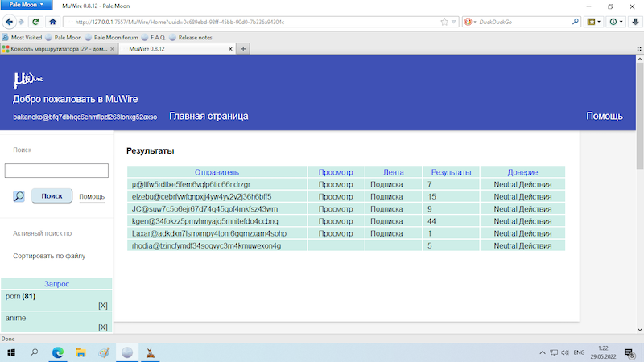The width and height of the screenshot is (644, 362).
Task: Expand the URL history dropdown arrow
Action: [455, 22]
